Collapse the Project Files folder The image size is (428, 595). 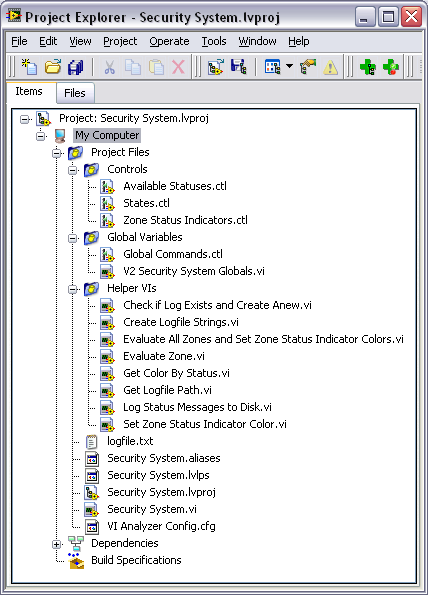[57, 153]
